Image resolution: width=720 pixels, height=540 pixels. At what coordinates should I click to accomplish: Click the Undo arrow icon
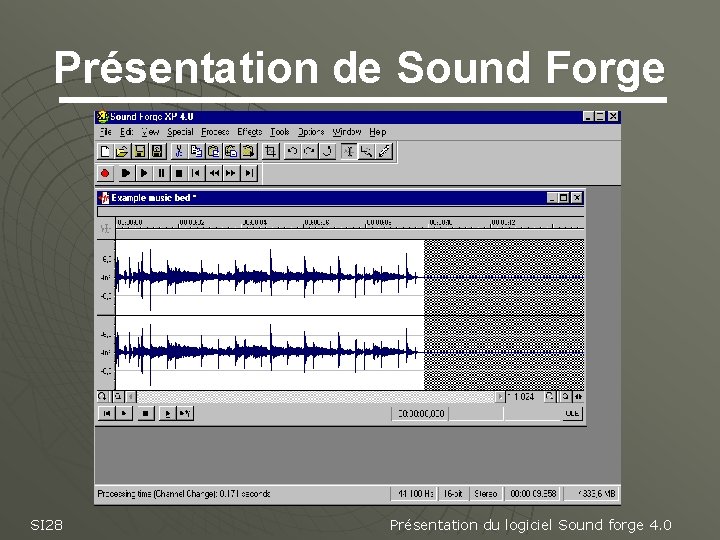[292, 151]
